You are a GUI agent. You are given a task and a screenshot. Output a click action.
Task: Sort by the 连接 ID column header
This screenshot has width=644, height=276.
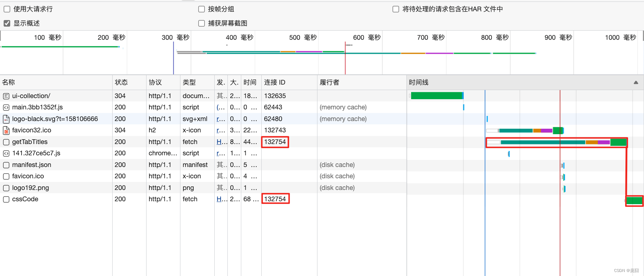point(289,82)
